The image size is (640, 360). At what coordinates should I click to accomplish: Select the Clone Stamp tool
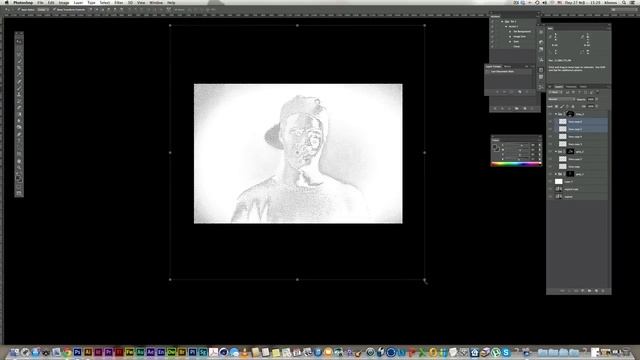tap(19, 95)
